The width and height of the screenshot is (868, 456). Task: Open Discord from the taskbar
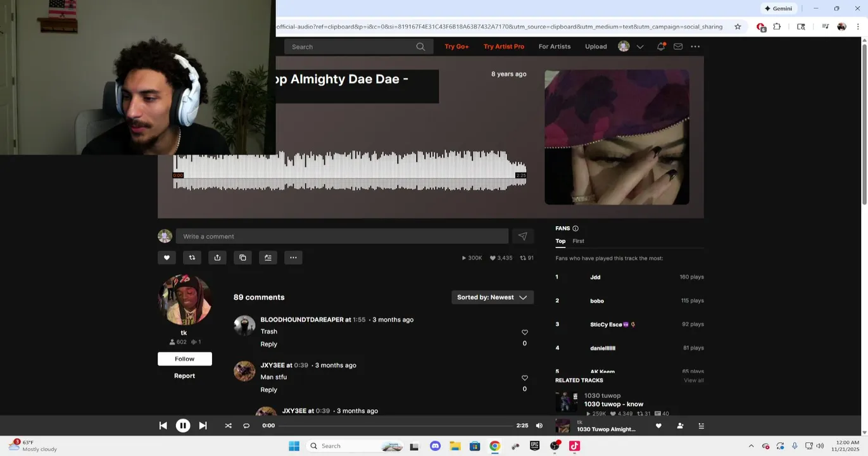pos(435,446)
